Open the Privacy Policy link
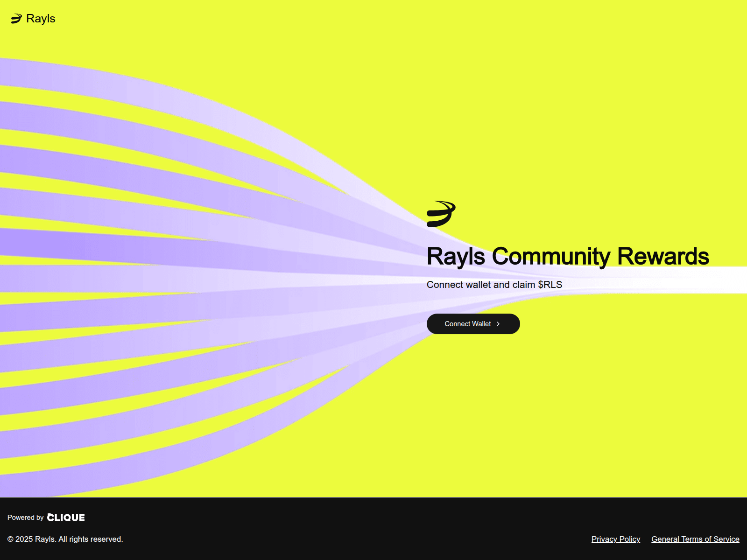 point(615,539)
